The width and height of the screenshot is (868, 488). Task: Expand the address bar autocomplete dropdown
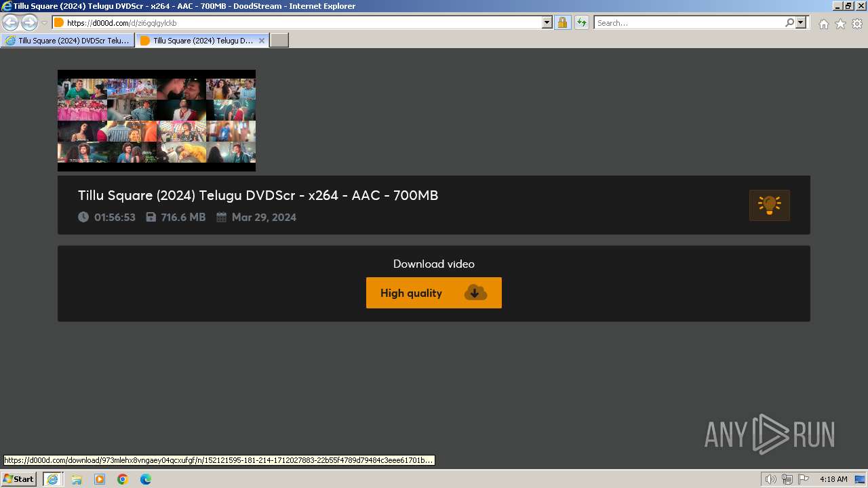(x=547, y=23)
